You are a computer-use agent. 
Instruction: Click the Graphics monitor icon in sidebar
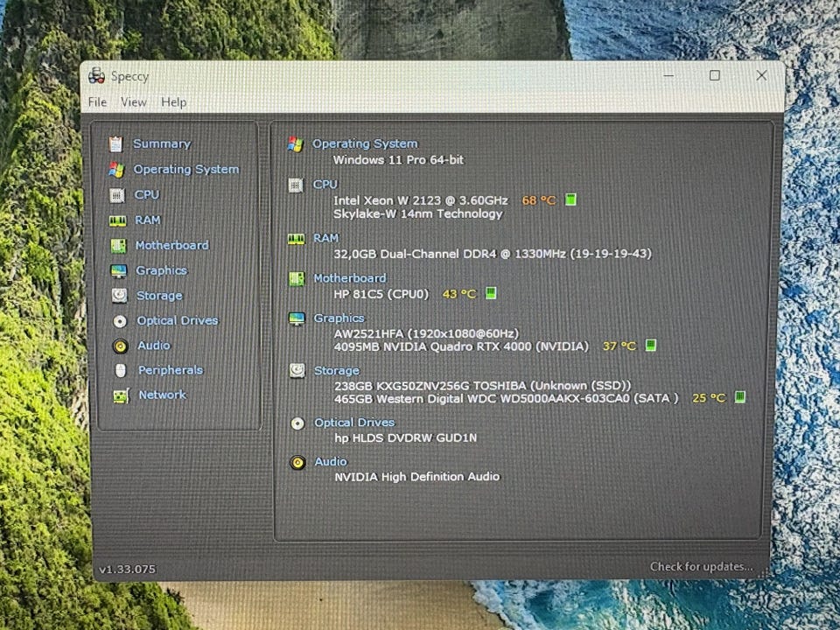[x=118, y=271]
